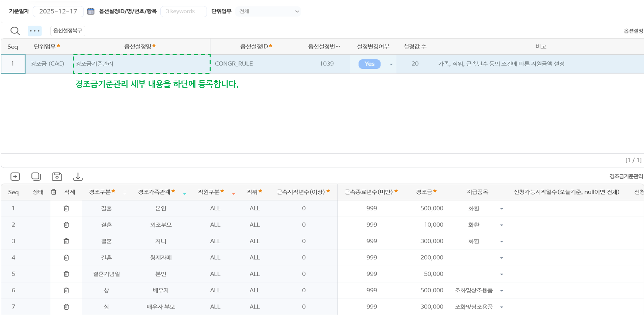The width and height of the screenshot is (644, 320).
Task: Open 지급품목 dropdown in row 5 결혼기념일
Action: (x=502, y=274)
